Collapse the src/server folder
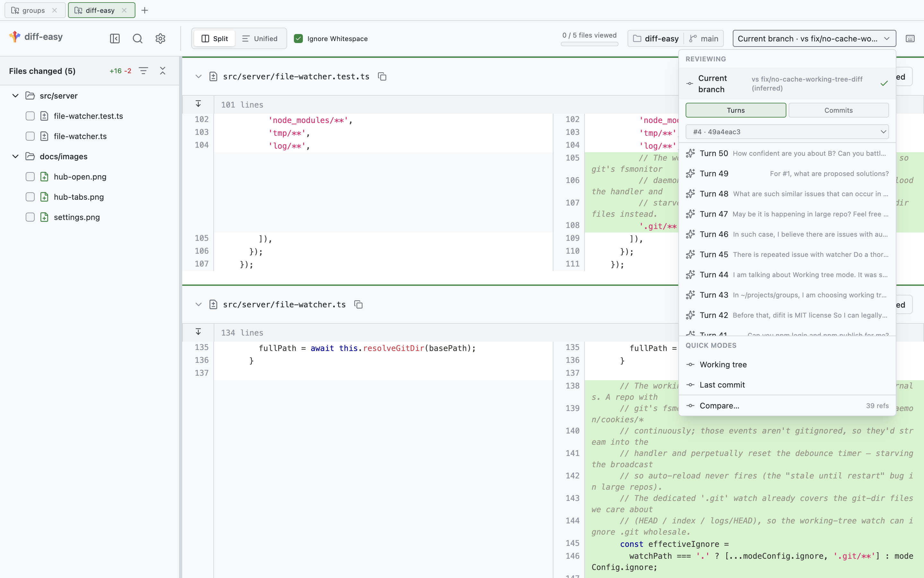Viewport: 924px width, 578px height. [15, 96]
